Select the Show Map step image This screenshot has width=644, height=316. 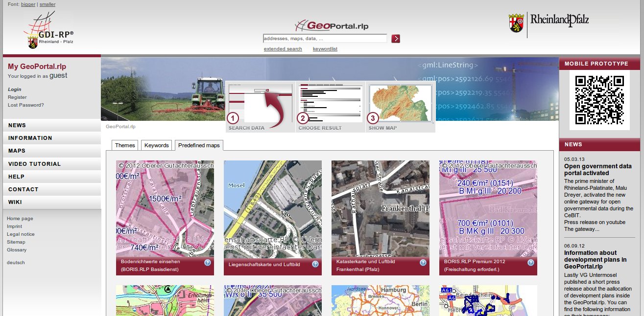(401, 107)
